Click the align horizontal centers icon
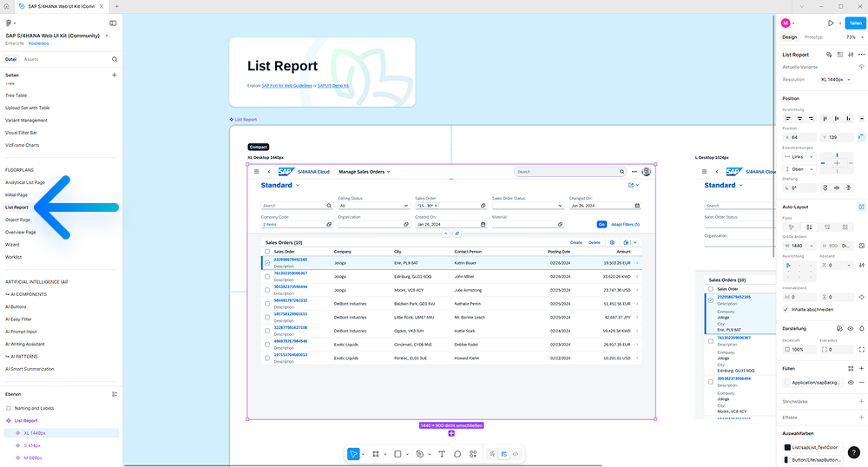 pyautogui.click(x=799, y=118)
